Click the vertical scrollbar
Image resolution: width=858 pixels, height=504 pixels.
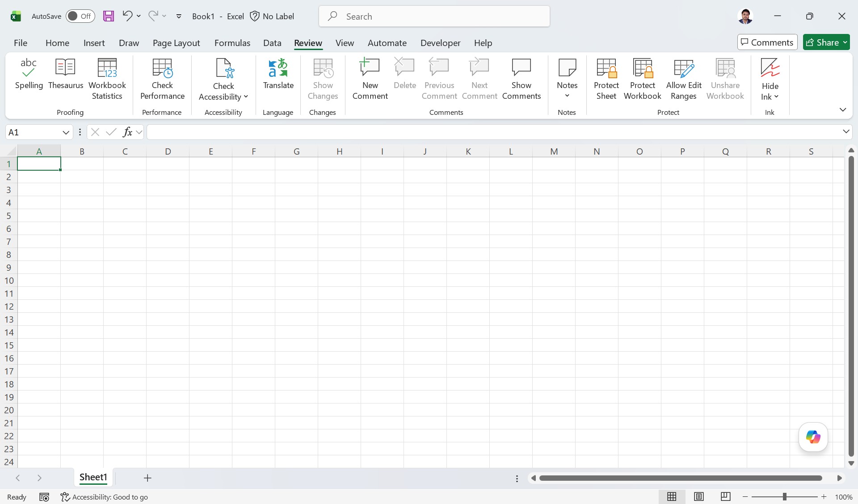click(x=851, y=306)
